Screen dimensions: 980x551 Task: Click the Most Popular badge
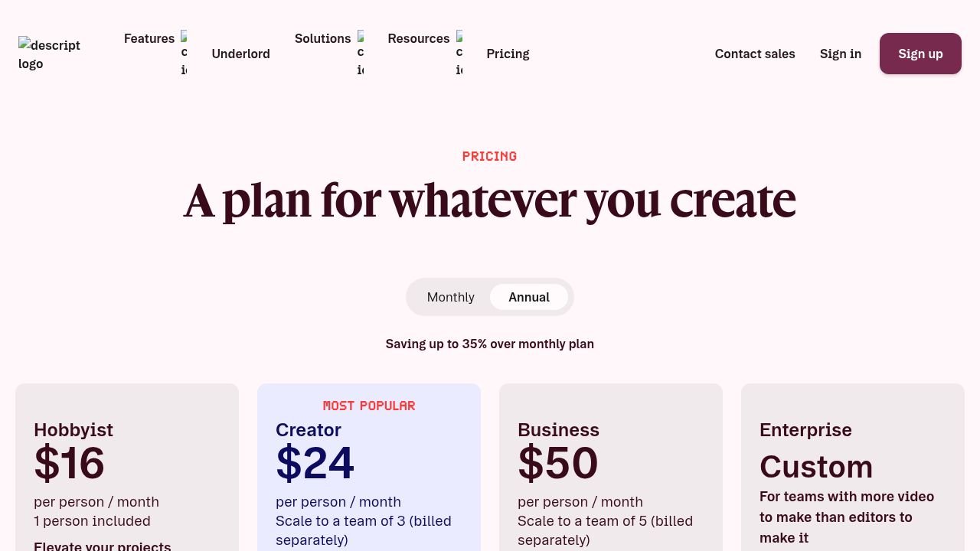[x=369, y=406]
